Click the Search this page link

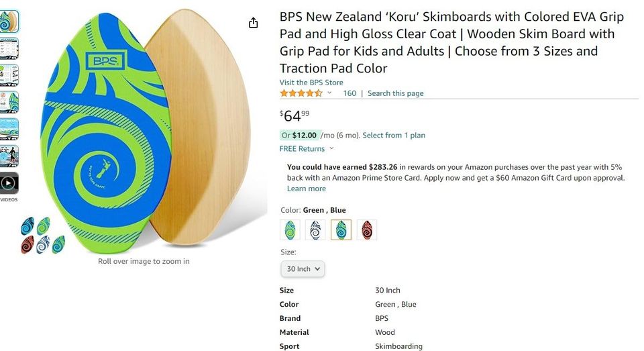coord(396,93)
